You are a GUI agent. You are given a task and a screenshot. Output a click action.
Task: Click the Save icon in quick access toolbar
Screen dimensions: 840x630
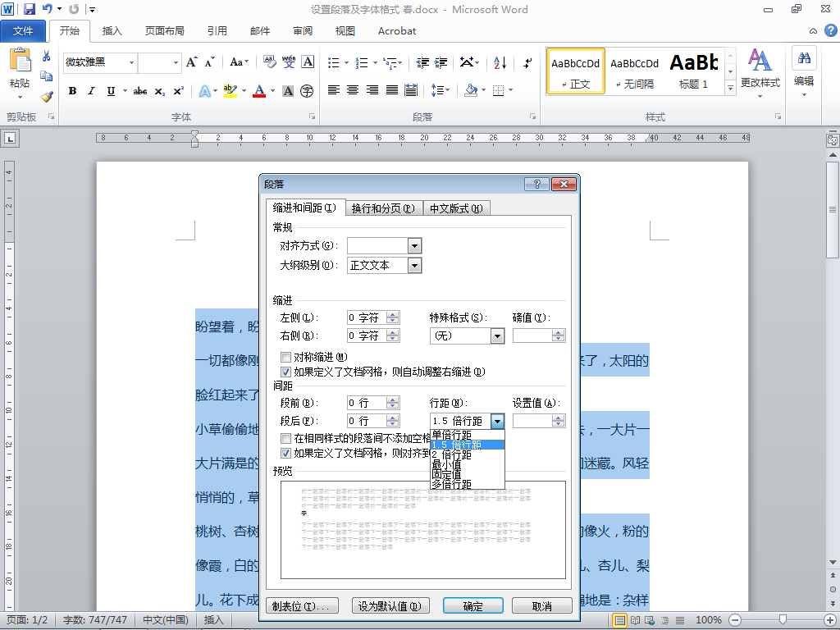[x=29, y=9]
